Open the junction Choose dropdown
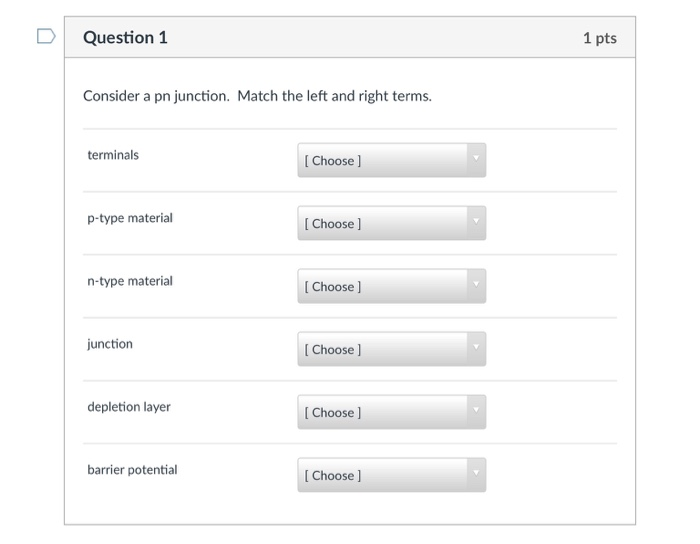 392,349
